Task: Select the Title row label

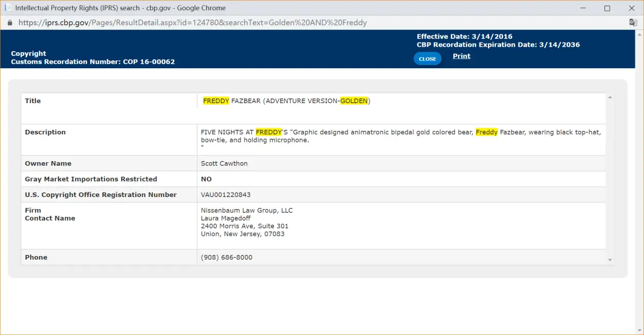Action: tap(33, 101)
